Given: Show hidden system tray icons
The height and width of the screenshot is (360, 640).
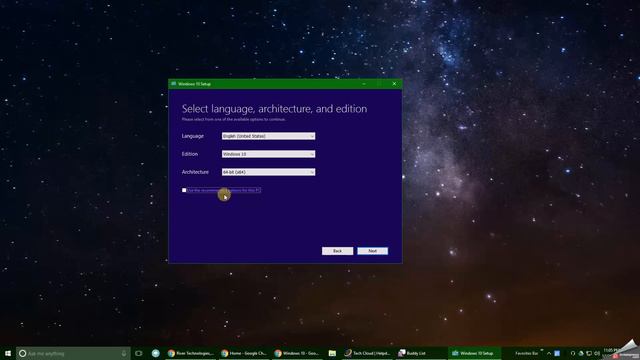Looking at the screenshot, I should pyautogui.click(x=549, y=353).
